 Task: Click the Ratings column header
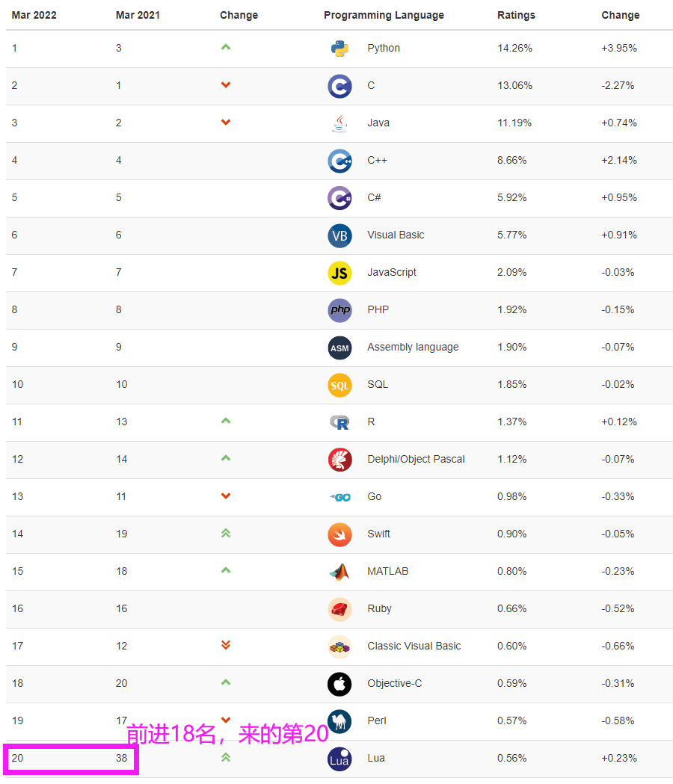click(x=516, y=15)
